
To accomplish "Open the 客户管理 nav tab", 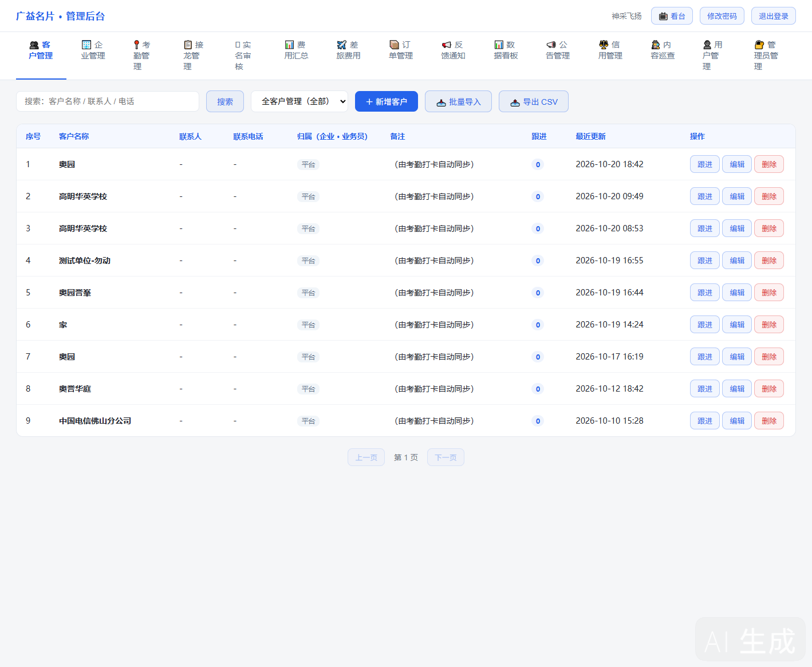I will (41, 56).
